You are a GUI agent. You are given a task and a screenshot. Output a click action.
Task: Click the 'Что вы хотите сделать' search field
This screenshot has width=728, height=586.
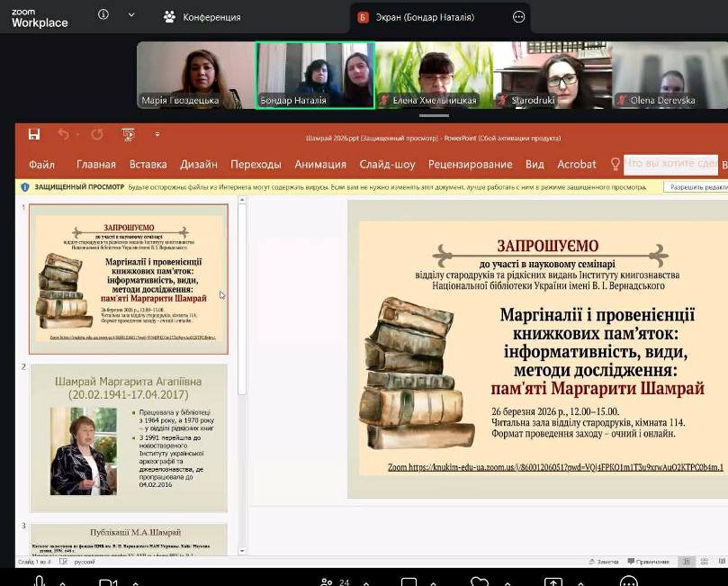click(670, 164)
